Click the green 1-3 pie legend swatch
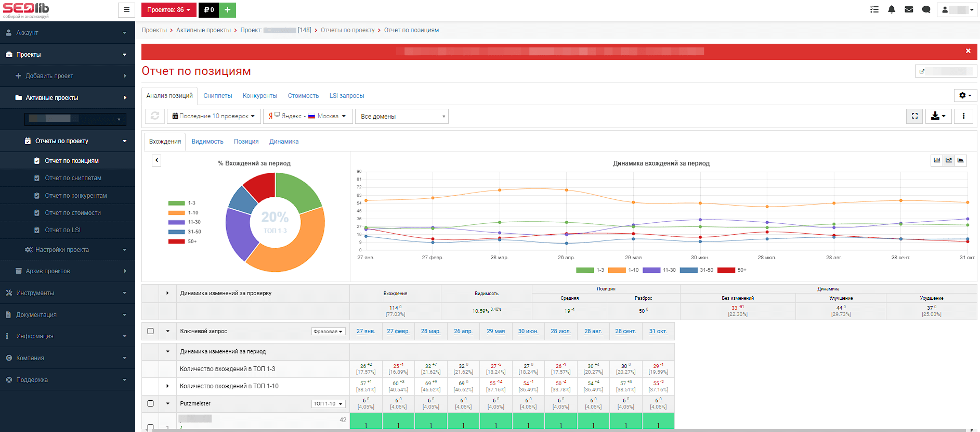 (x=176, y=203)
